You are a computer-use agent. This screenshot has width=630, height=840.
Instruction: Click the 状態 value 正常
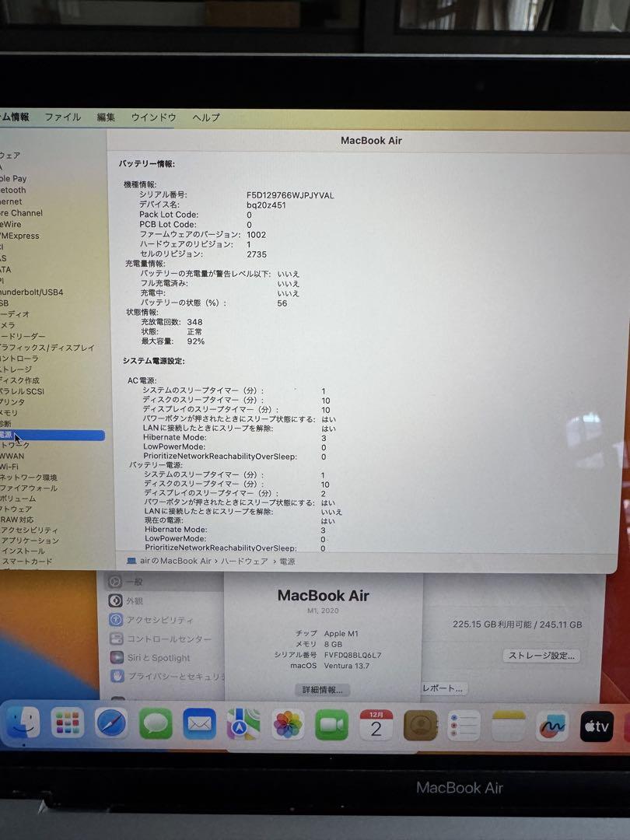[194, 331]
